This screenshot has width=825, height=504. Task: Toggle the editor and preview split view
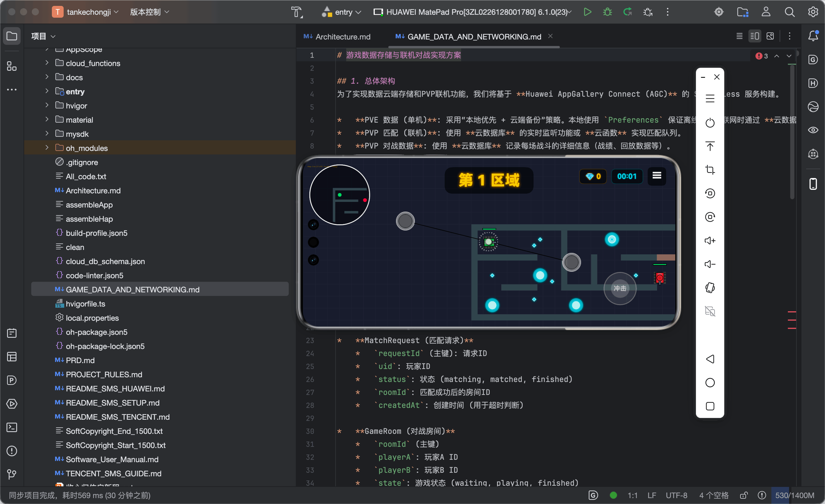755,36
